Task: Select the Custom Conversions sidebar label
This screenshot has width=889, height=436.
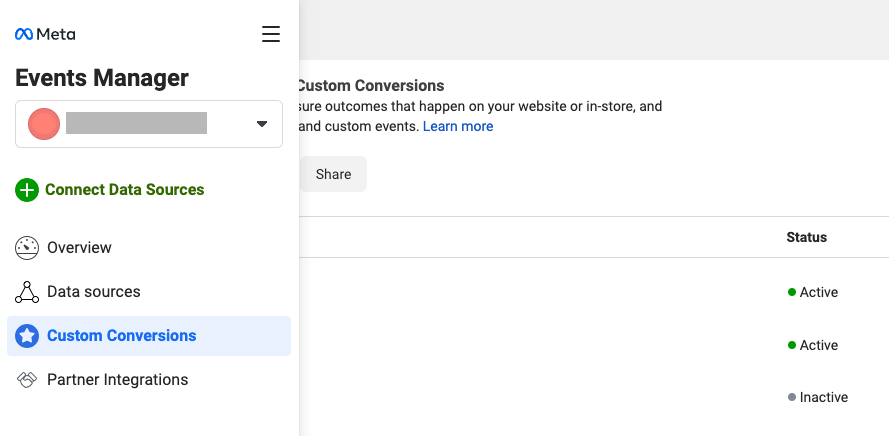Action: [121, 336]
